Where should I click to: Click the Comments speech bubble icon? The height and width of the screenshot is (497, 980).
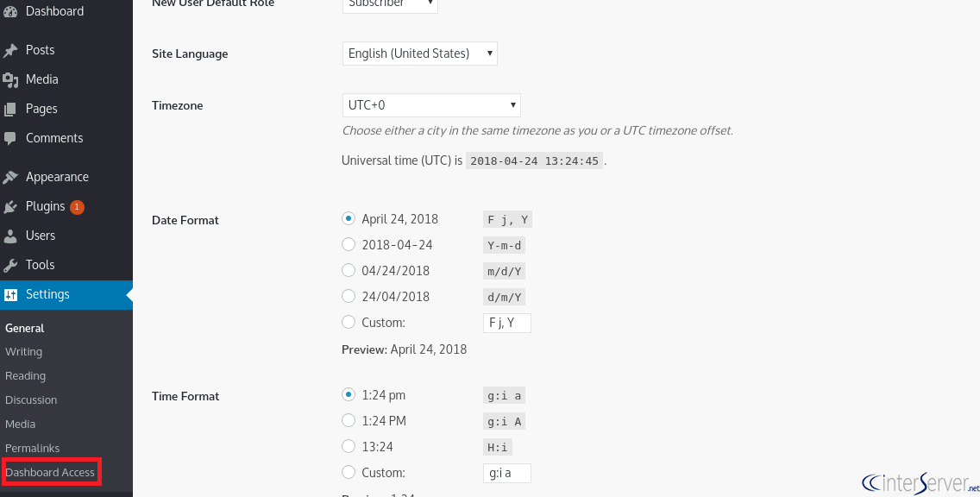pyautogui.click(x=10, y=139)
